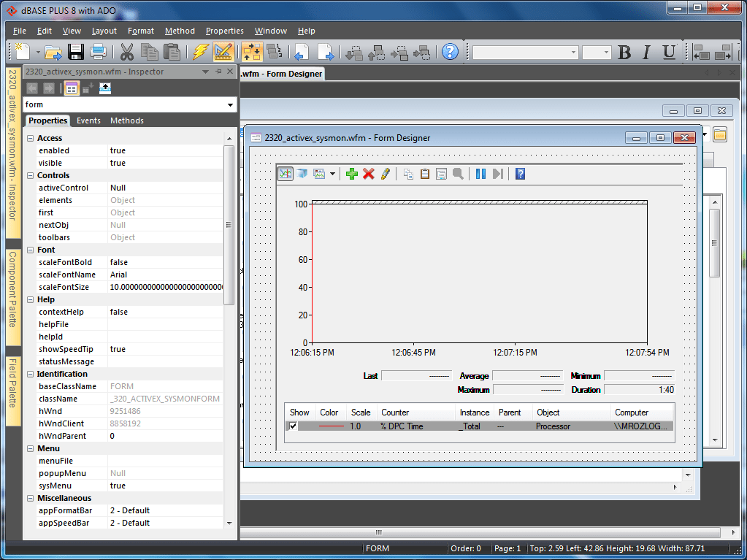This screenshot has width=747, height=560.
Task: Toggle Bold formatting button
Action: pos(624,52)
